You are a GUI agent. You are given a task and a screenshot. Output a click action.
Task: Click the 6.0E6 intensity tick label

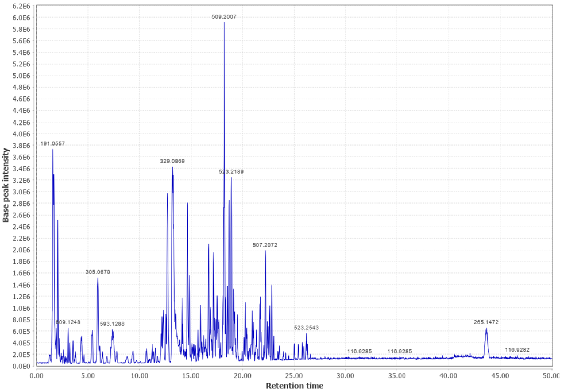(x=21, y=18)
